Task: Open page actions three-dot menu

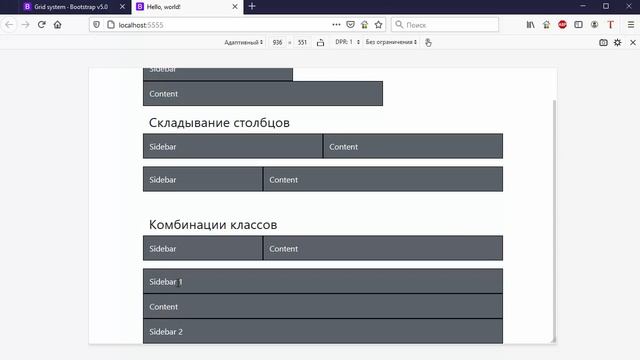Action: [x=336, y=24]
